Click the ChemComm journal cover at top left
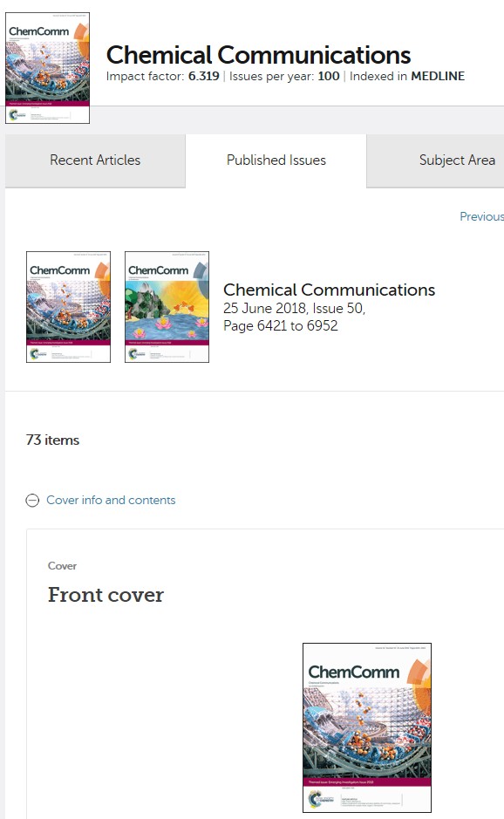This screenshot has height=819, width=504. click(x=48, y=65)
